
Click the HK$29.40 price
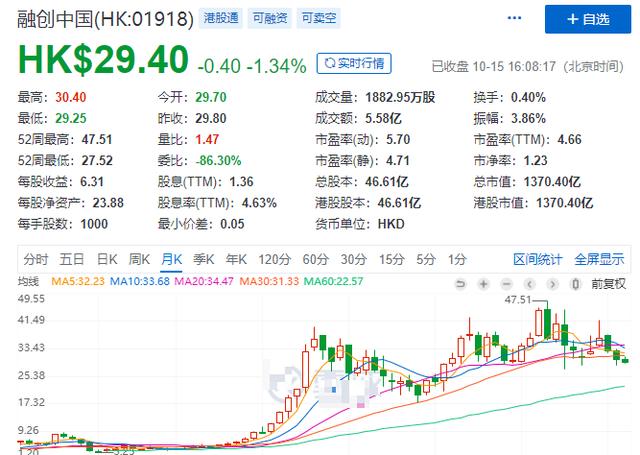tap(103, 60)
